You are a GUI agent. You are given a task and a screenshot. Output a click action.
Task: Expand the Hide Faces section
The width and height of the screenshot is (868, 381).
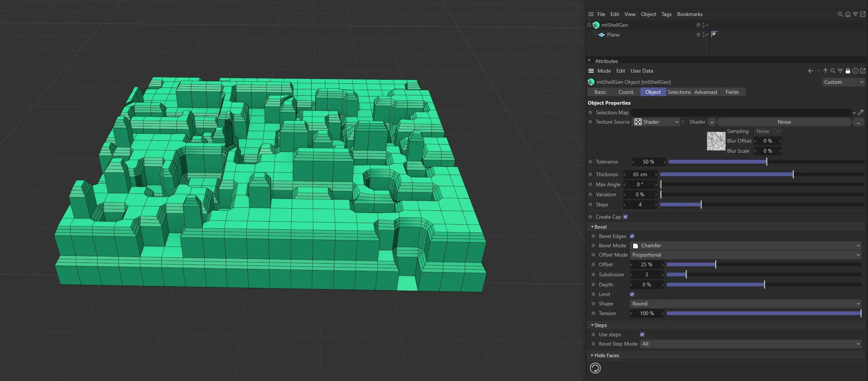tap(605, 355)
